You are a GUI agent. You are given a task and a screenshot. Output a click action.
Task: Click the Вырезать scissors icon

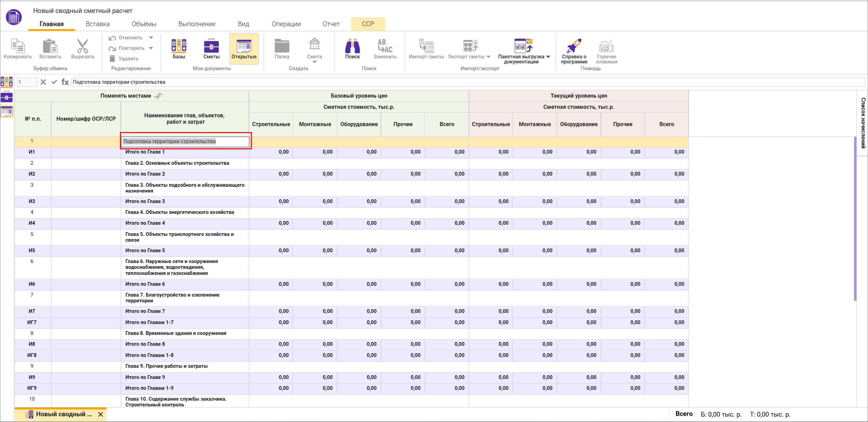click(82, 46)
